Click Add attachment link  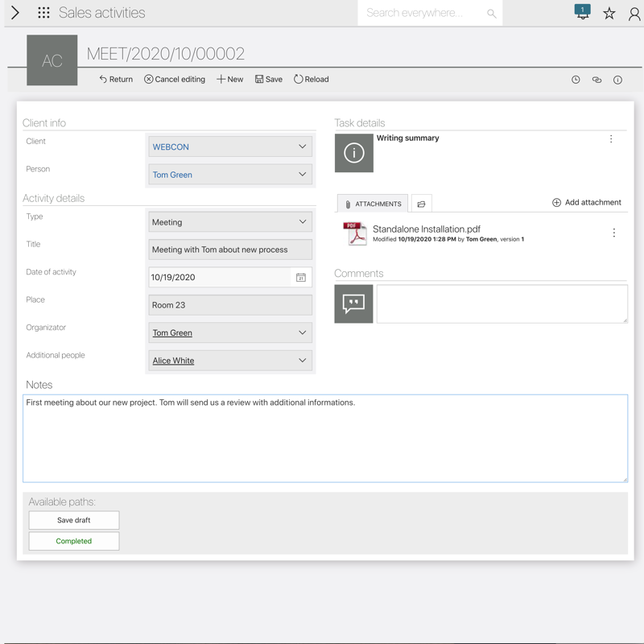click(586, 203)
